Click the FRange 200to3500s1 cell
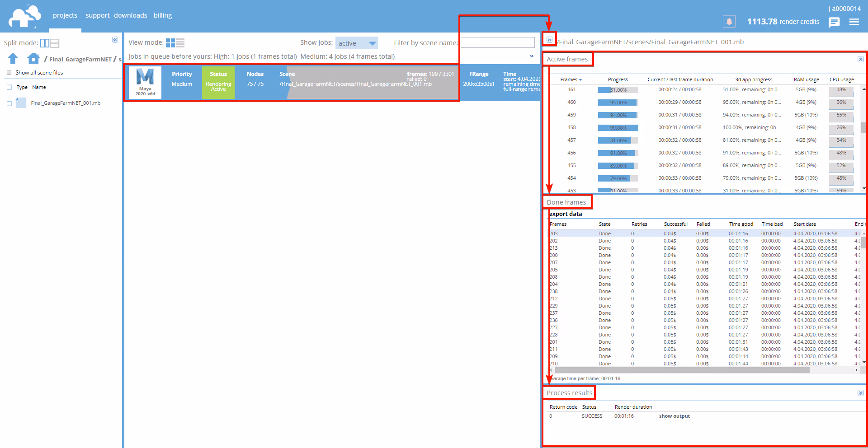 coord(479,79)
